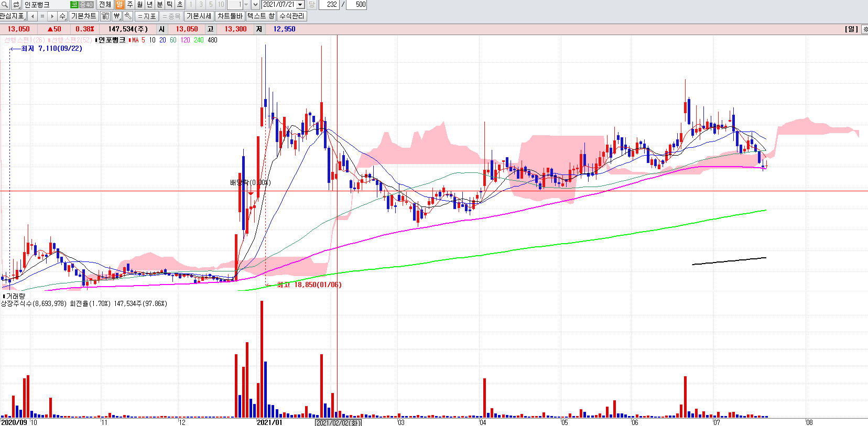Open the =지표 indicators menu
The width and height of the screenshot is (868, 426).
click(x=147, y=16)
